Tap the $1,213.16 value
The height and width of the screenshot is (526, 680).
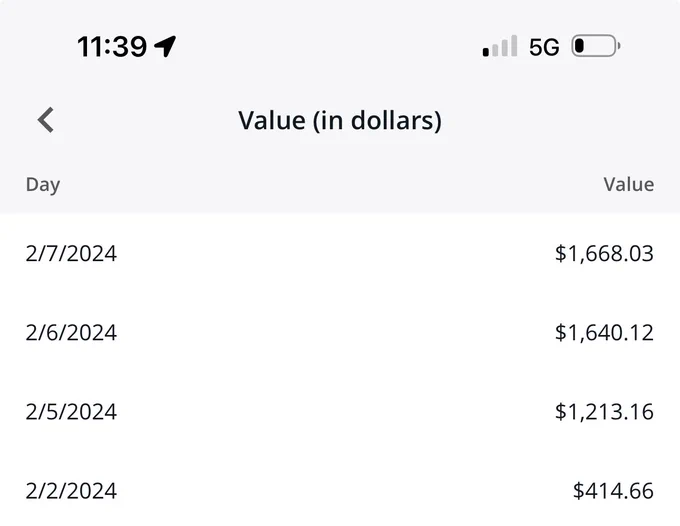604,412
